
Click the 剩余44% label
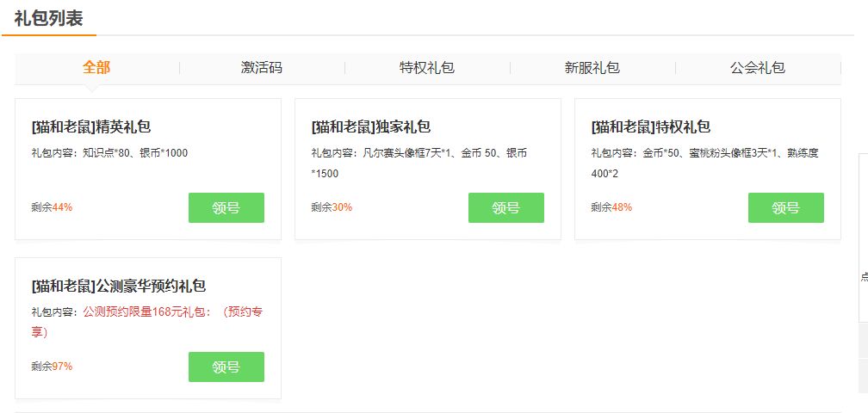tap(52, 207)
